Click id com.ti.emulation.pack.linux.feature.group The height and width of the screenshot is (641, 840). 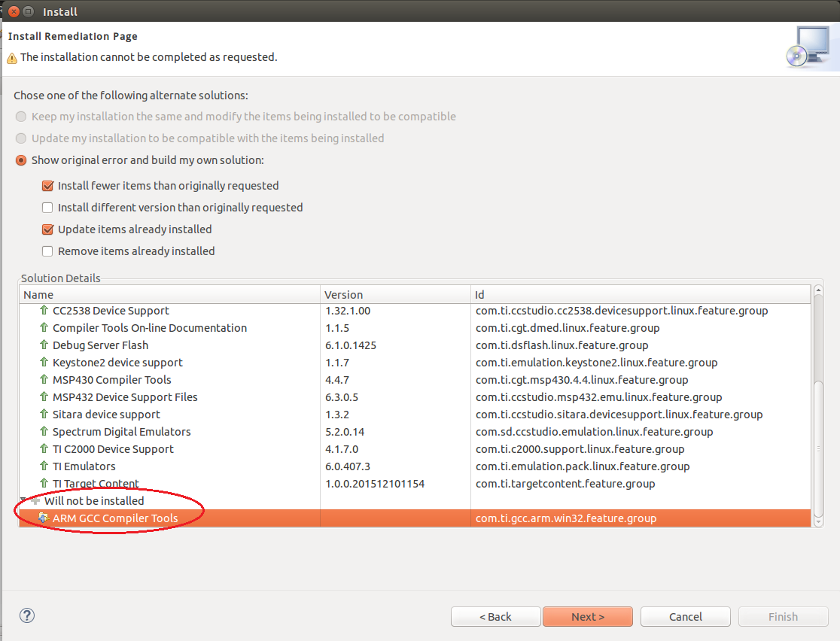click(583, 466)
